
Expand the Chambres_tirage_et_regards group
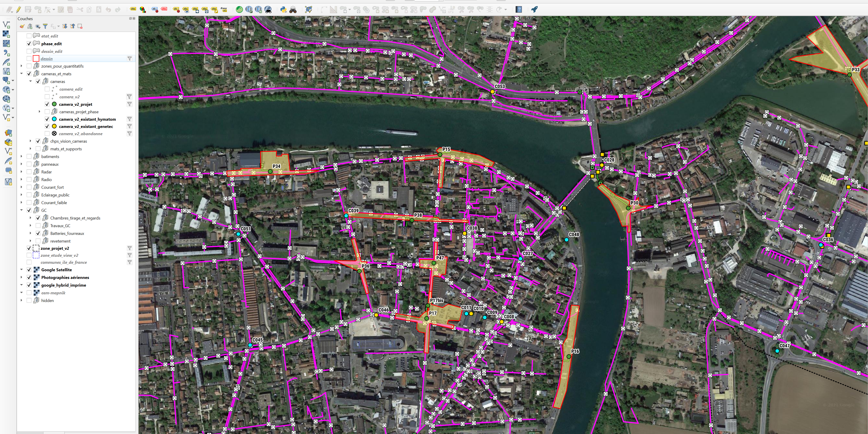(x=31, y=218)
